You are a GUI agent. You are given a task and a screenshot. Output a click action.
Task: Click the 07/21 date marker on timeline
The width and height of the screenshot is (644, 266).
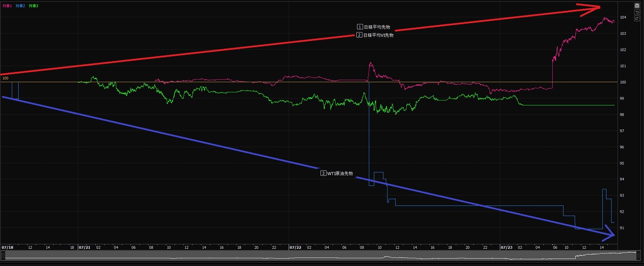(84, 247)
